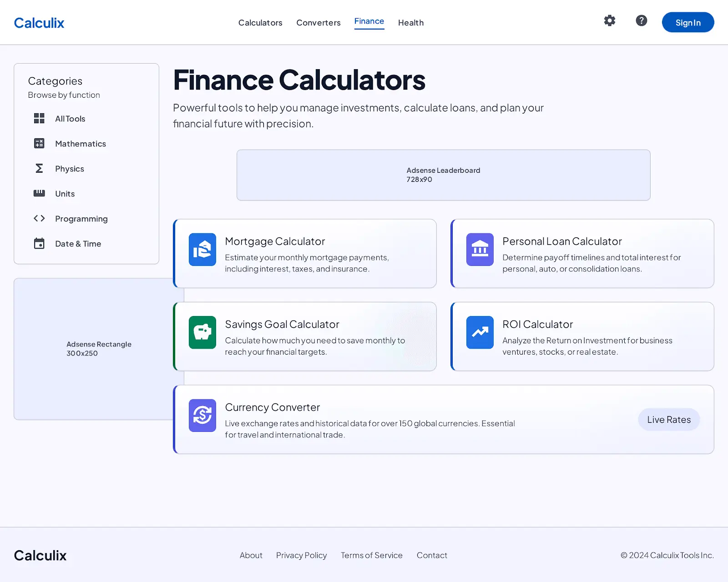This screenshot has height=582, width=728.
Task: Open the About footer link
Action: pos(251,555)
